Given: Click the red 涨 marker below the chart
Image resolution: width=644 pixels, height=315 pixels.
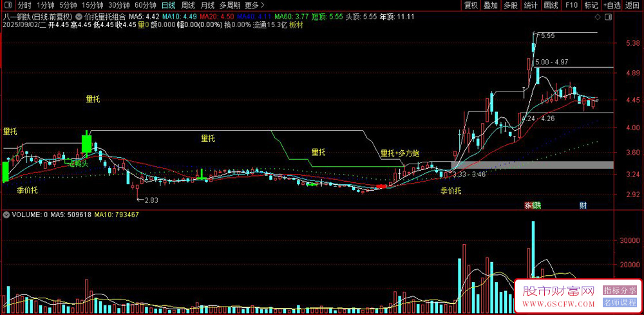Looking at the screenshot, I should click(x=528, y=205).
